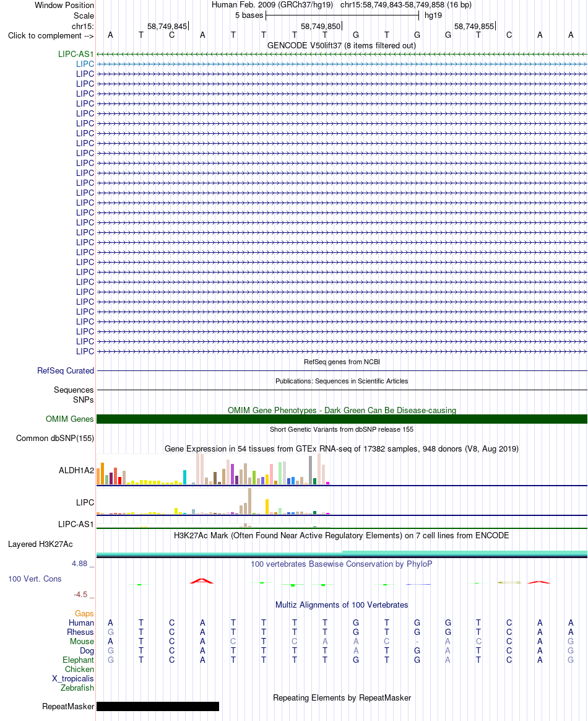Screen dimensions: 588x721
Task: Open '100 vertebrates Basewise Conservation by PhyloP' title
Action: tap(342, 564)
